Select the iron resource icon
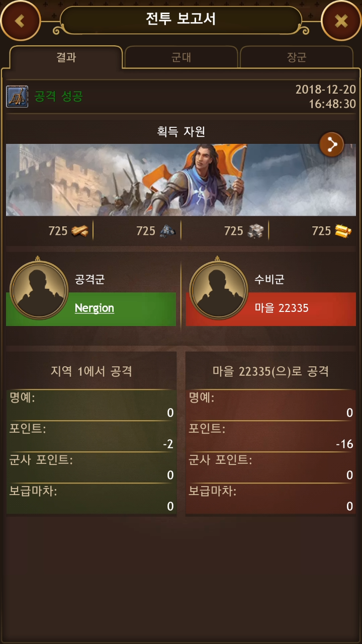The height and width of the screenshot is (644, 362). click(255, 231)
